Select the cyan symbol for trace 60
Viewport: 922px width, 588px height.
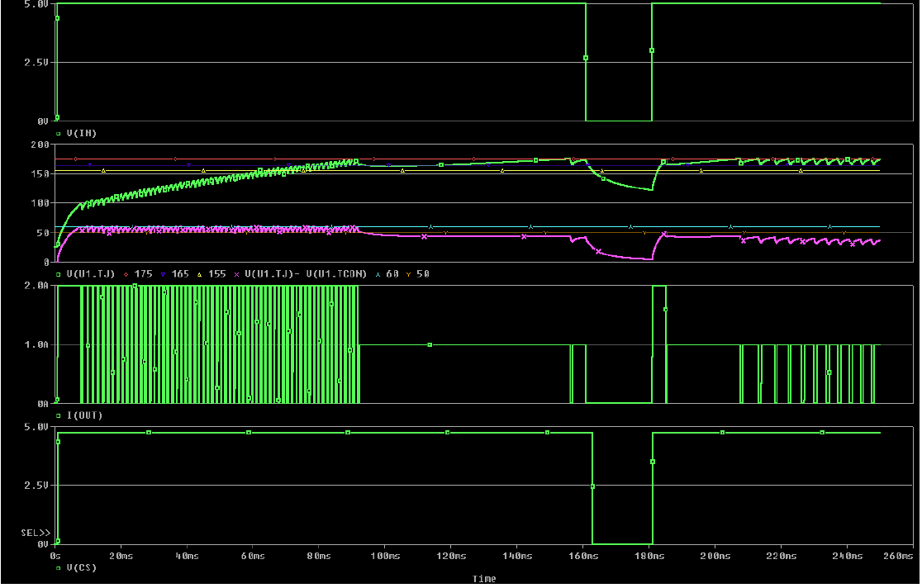[x=378, y=273]
